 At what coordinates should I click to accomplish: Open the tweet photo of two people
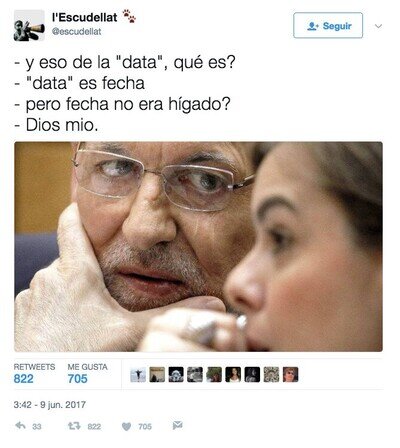click(198, 247)
